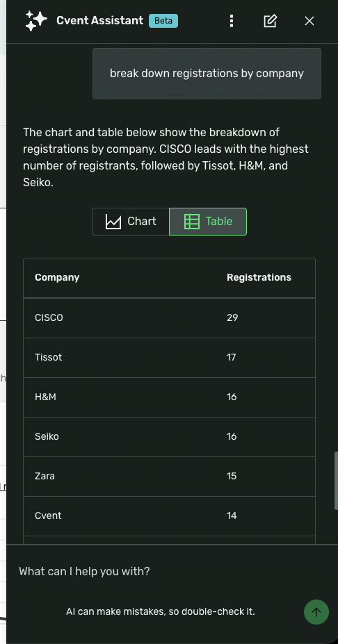Click the grid icon in the Table toggle

[x=192, y=222]
